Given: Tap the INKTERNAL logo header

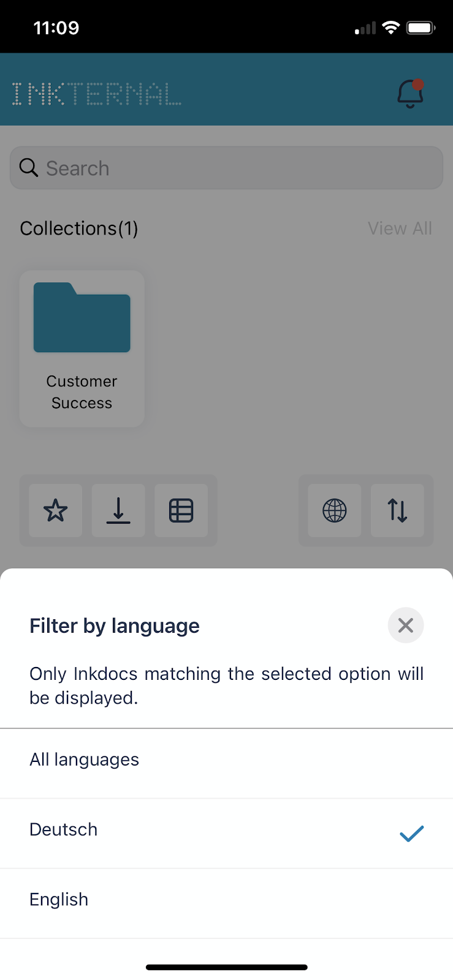Looking at the screenshot, I should (x=96, y=94).
